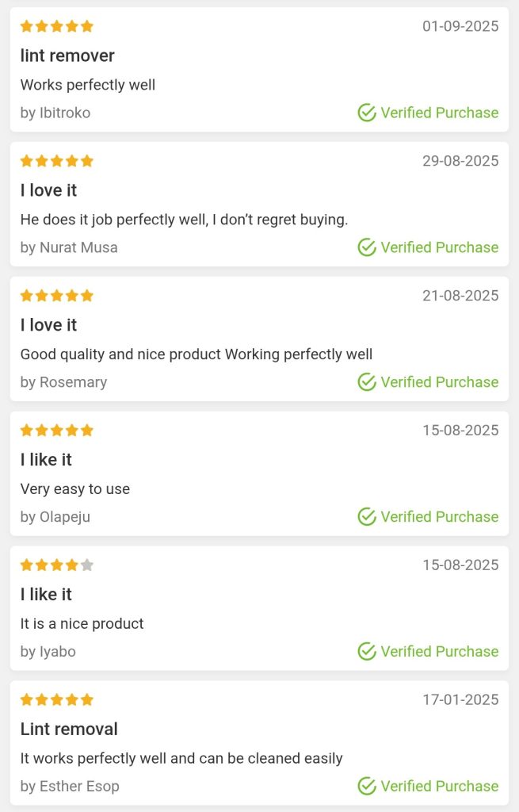Click the star rating on Rosemary's review

[x=57, y=296]
